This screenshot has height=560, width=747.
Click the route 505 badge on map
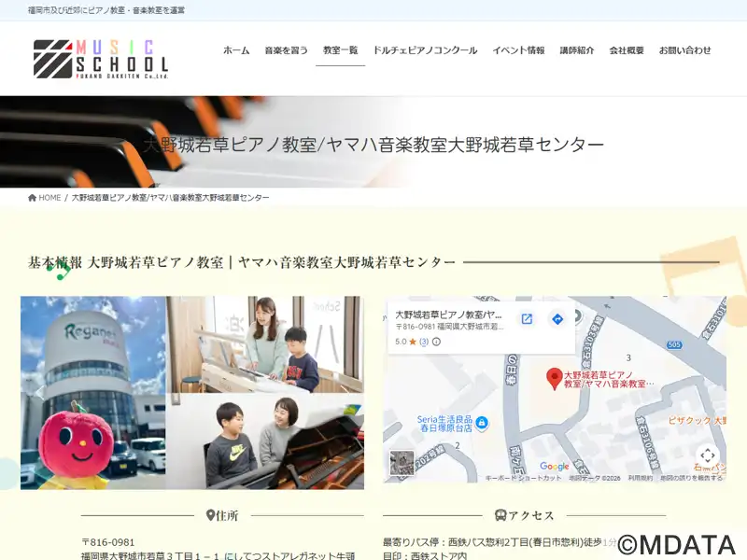click(x=673, y=344)
